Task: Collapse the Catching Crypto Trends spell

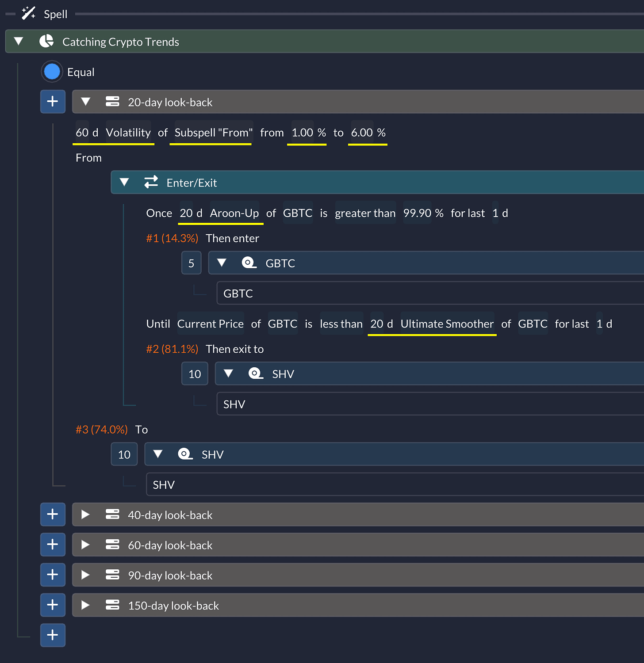Action: click(x=19, y=42)
